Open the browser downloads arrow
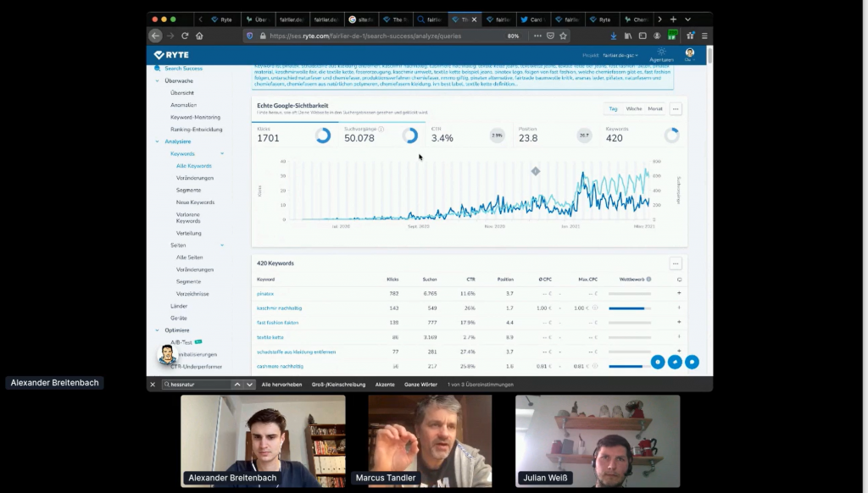The width and height of the screenshot is (868, 493). (614, 36)
